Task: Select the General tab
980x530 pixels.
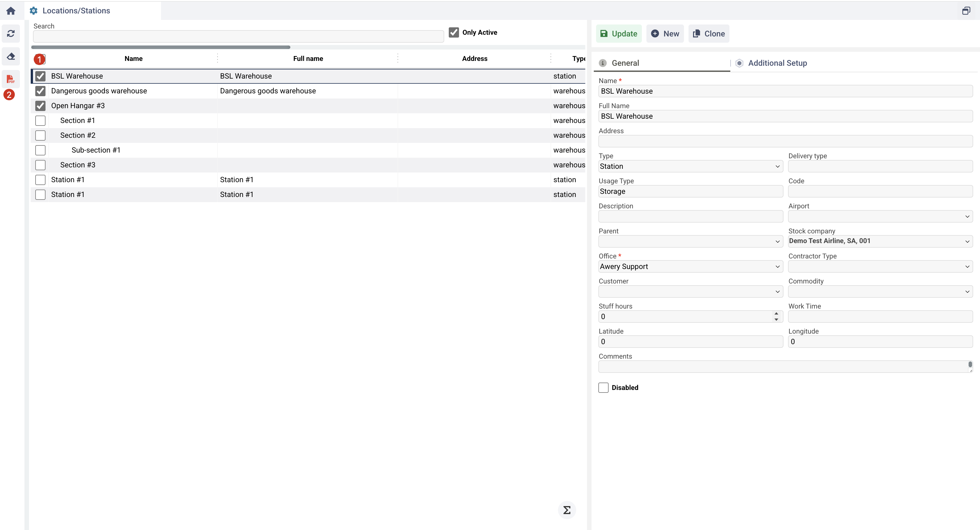Action: [x=625, y=63]
